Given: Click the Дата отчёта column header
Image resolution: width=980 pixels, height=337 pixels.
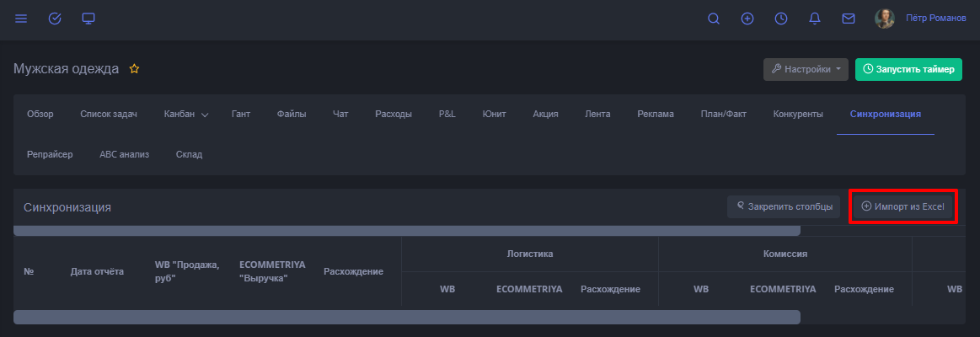Looking at the screenshot, I should tap(97, 271).
